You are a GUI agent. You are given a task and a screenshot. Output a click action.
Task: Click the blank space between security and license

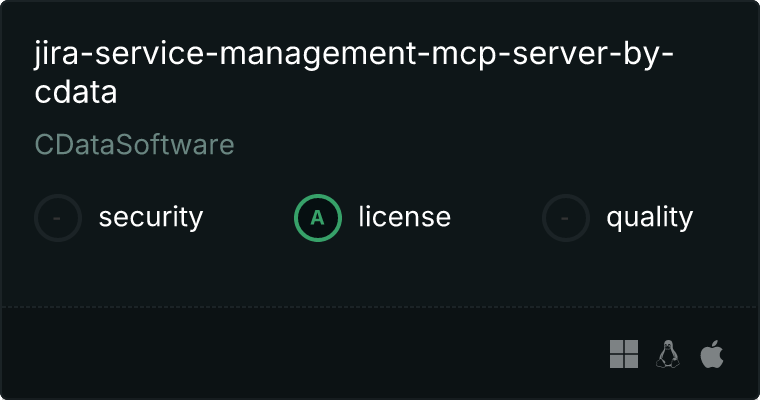(x=248, y=217)
